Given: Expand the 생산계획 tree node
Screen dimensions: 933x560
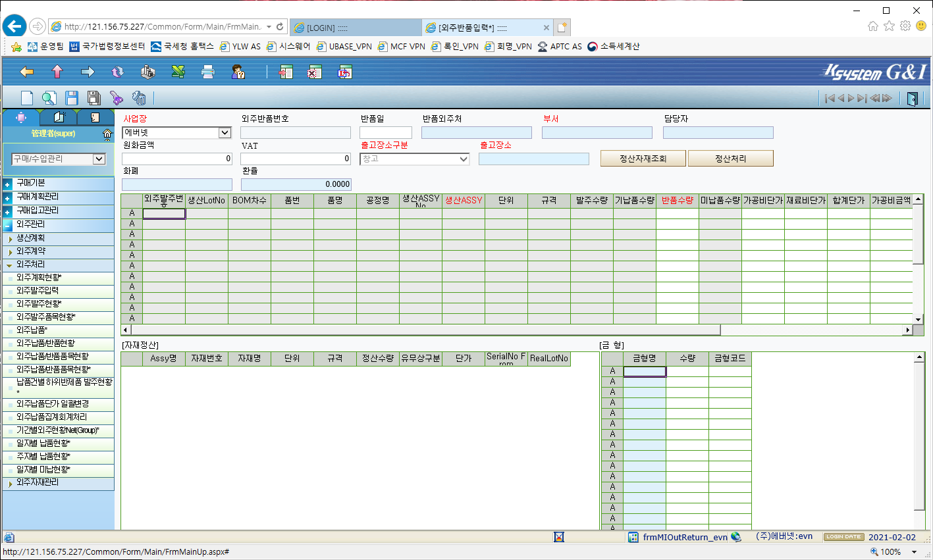Looking at the screenshot, I should coord(10,239).
